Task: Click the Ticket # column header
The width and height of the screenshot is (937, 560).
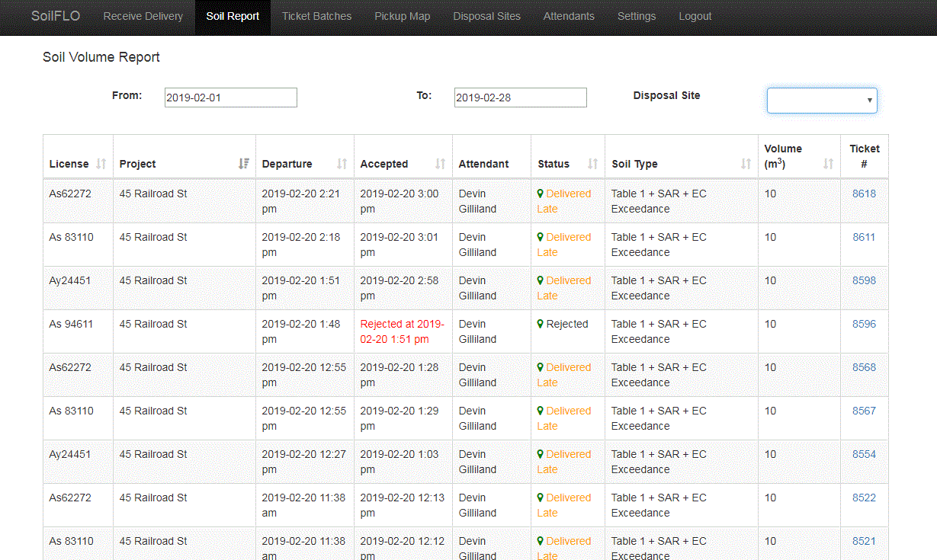Action: tap(865, 156)
